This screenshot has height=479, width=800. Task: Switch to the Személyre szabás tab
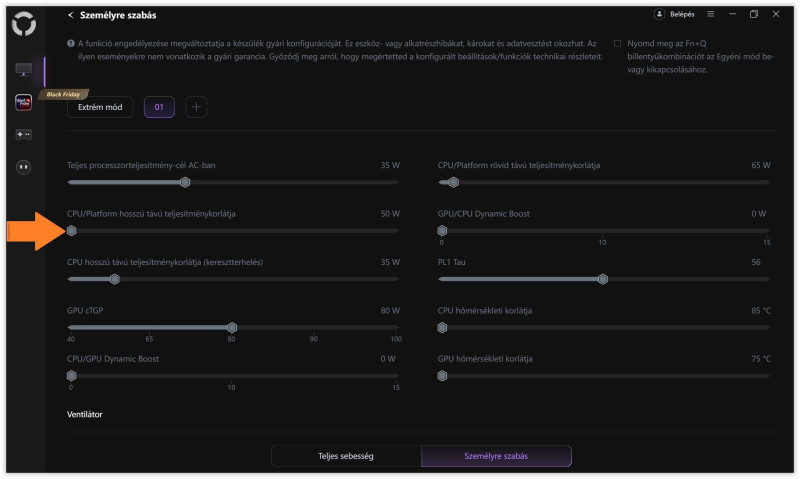pyautogui.click(x=496, y=456)
